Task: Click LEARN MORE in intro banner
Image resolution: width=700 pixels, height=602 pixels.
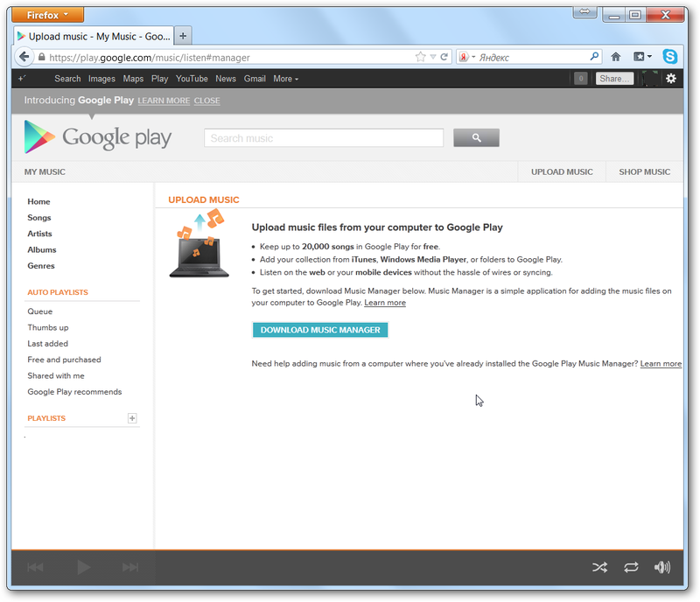Action: pos(164,101)
